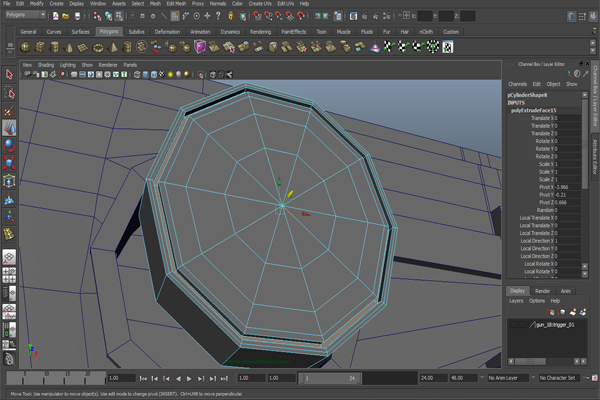Save the scene with disk icon
The height and width of the screenshot is (400, 600).
click(x=78, y=16)
